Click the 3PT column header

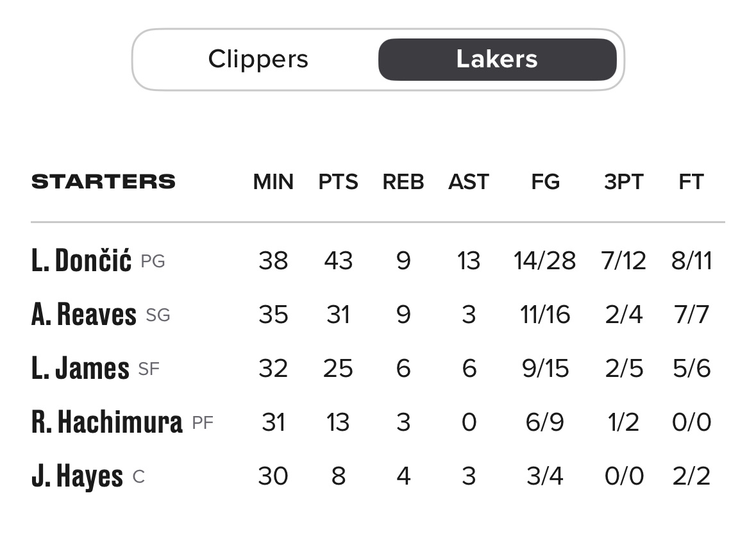coord(623,182)
